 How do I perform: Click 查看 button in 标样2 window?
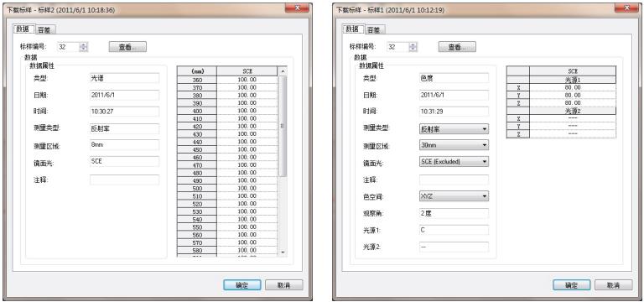point(127,47)
